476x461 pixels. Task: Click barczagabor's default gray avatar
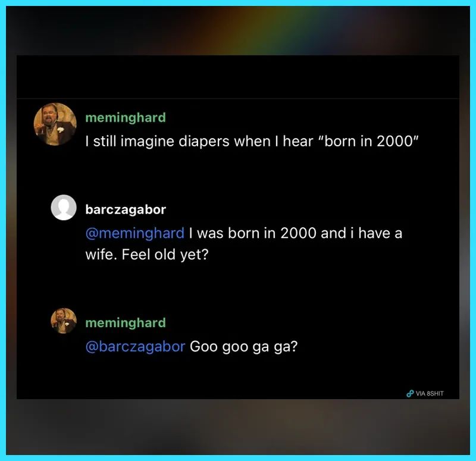click(64, 207)
